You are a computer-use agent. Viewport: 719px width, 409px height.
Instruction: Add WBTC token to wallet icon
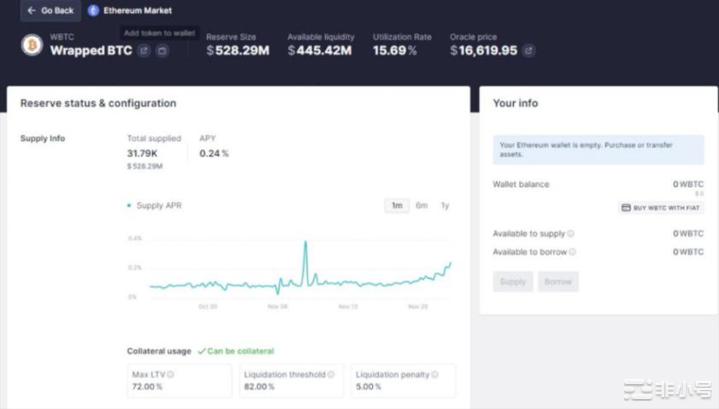coord(162,50)
